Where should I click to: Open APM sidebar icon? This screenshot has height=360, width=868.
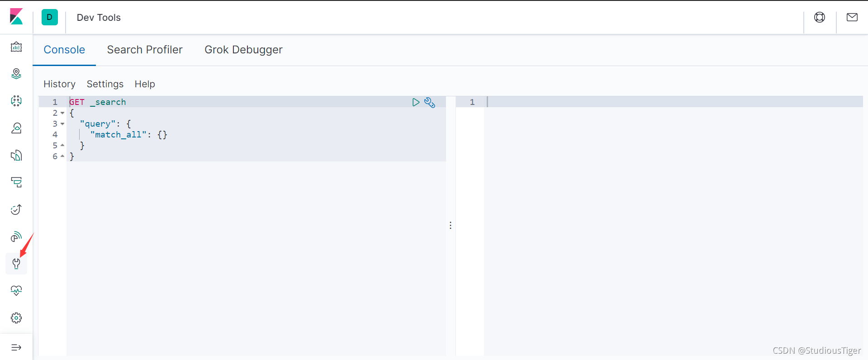point(16,182)
